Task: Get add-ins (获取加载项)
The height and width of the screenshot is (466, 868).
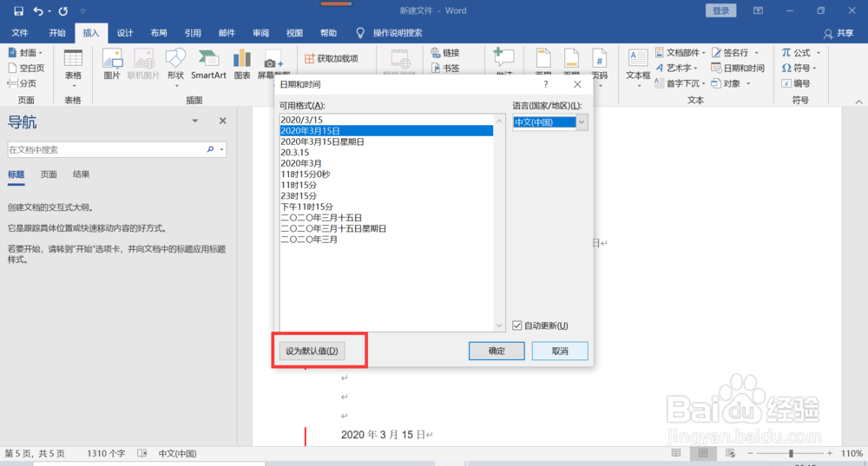Action: (332, 58)
